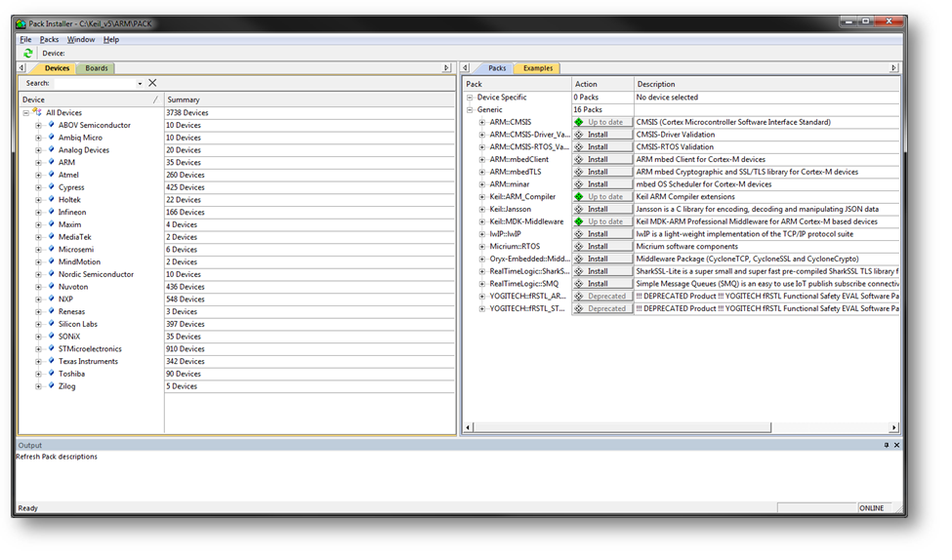Install the Keil::Jansson pack
The height and width of the screenshot is (560, 952).
tap(602, 210)
